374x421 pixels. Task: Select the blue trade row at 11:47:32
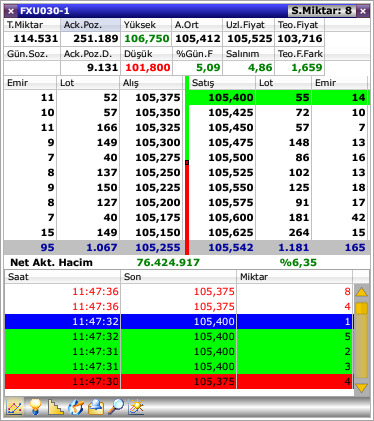pyautogui.click(x=179, y=321)
